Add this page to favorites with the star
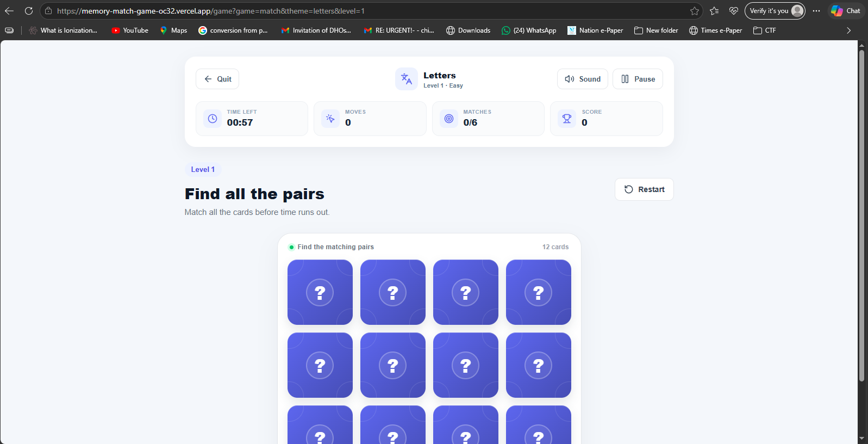 695,11
